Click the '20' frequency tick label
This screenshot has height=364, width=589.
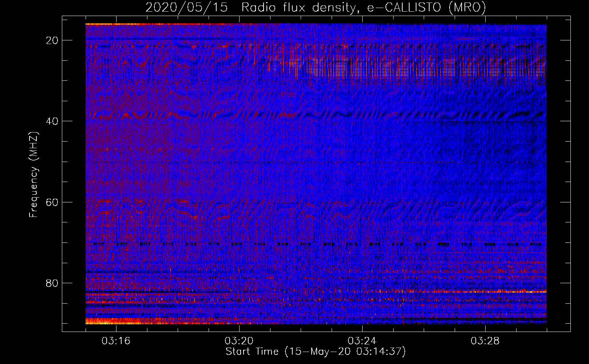point(52,40)
